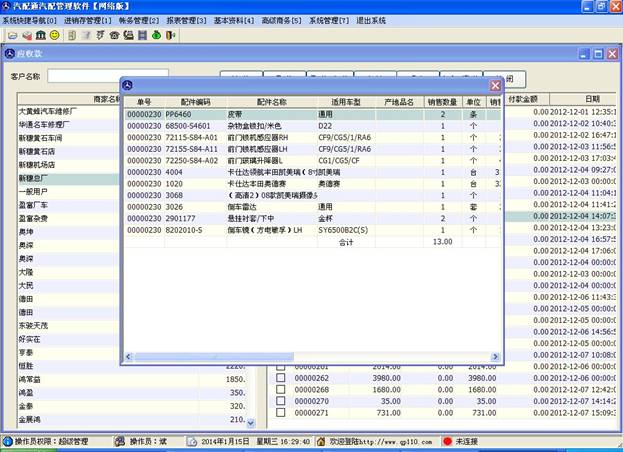The image size is (623, 452).
Task: Open the 进销存管理[1] menu
Action: click(x=88, y=20)
